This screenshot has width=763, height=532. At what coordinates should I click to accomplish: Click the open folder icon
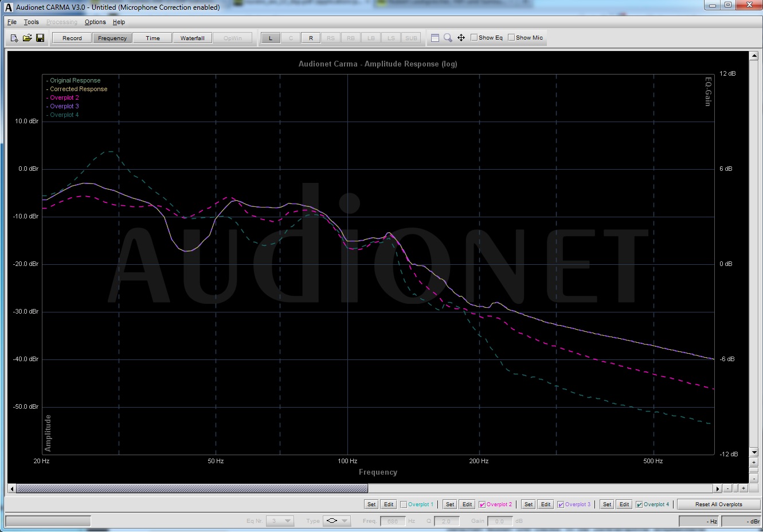click(x=27, y=38)
